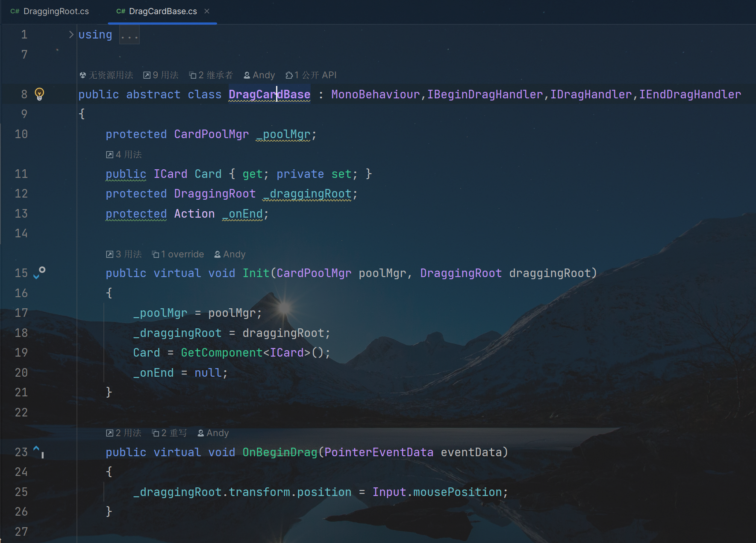Screen dimensions: 756x543
Task: Show the '9 用法' usages for DragCardBase
Action: (161, 75)
